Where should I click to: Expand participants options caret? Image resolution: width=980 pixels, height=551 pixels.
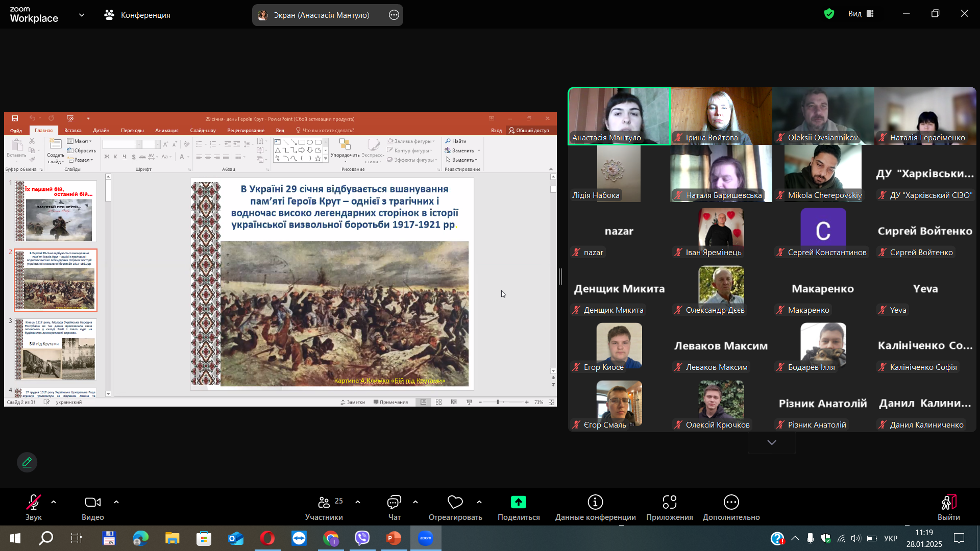358,502
